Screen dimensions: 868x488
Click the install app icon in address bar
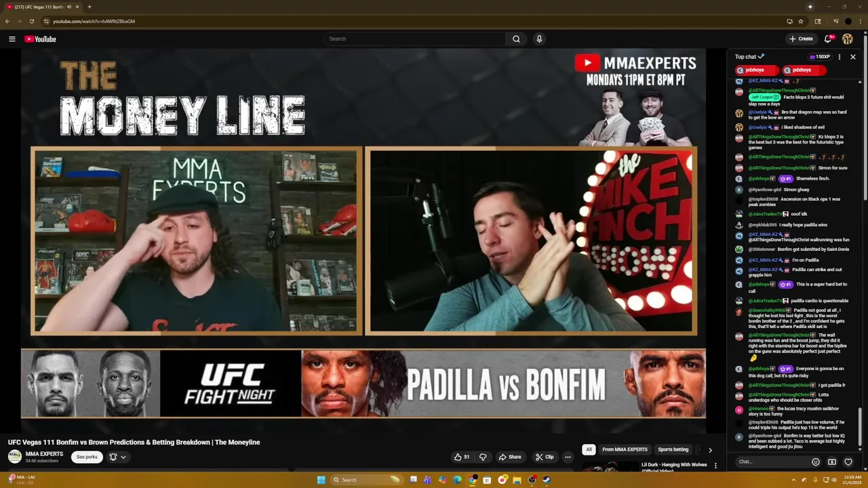[x=789, y=21]
